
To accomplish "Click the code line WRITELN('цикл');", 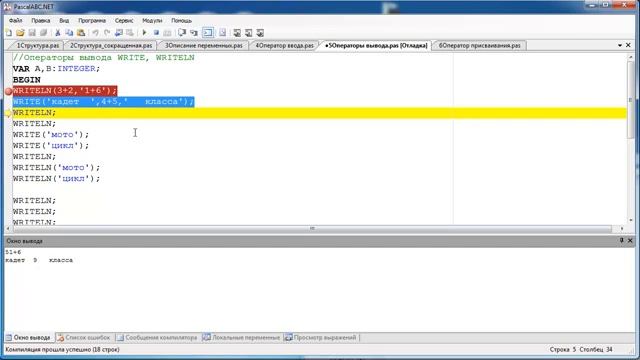I will 56,178.
